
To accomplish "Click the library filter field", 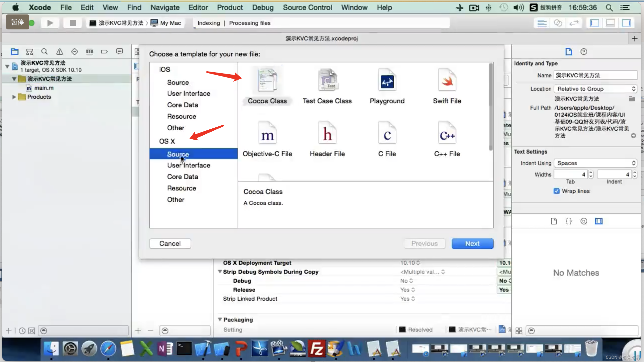I will (582, 331).
